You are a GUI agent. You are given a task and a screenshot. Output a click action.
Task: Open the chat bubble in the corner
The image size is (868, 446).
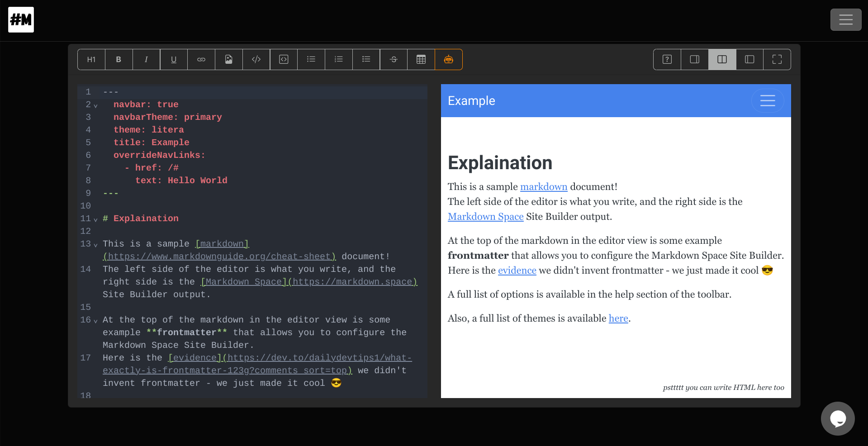(837, 418)
